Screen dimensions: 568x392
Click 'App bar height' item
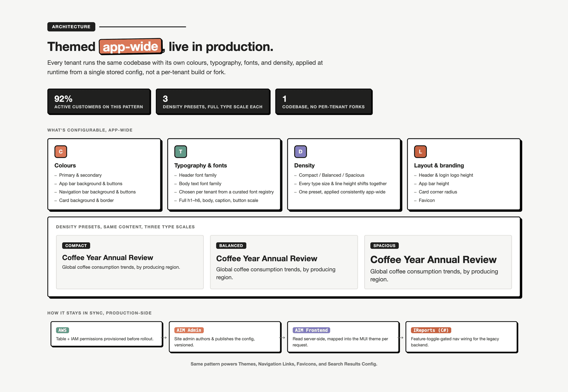click(434, 184)
